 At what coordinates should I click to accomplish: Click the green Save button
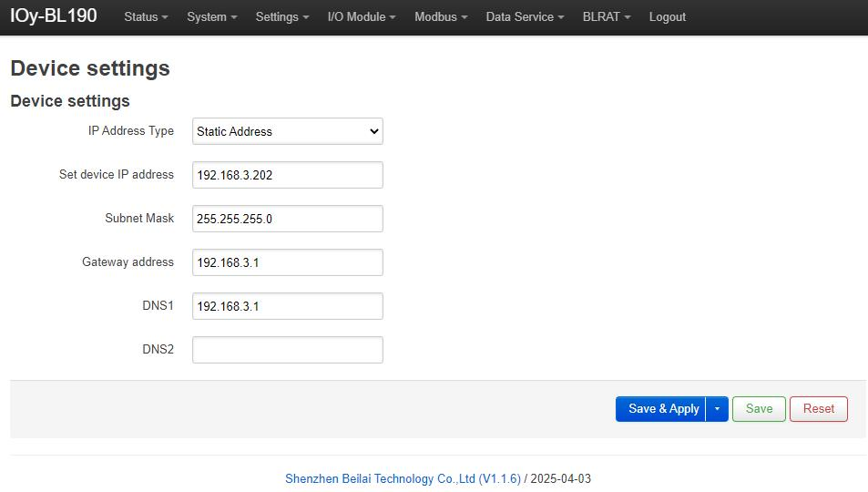tap(759, 409)
